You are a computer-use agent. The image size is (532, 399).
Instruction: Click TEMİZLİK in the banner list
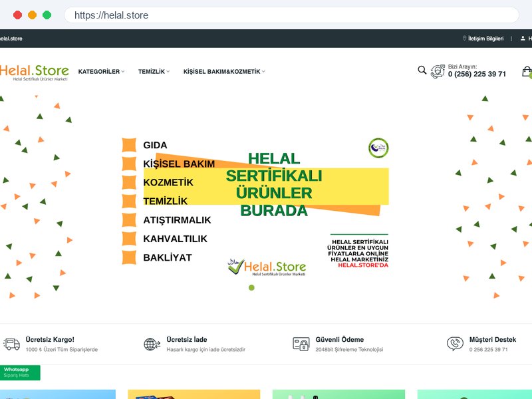coord(165,201)
